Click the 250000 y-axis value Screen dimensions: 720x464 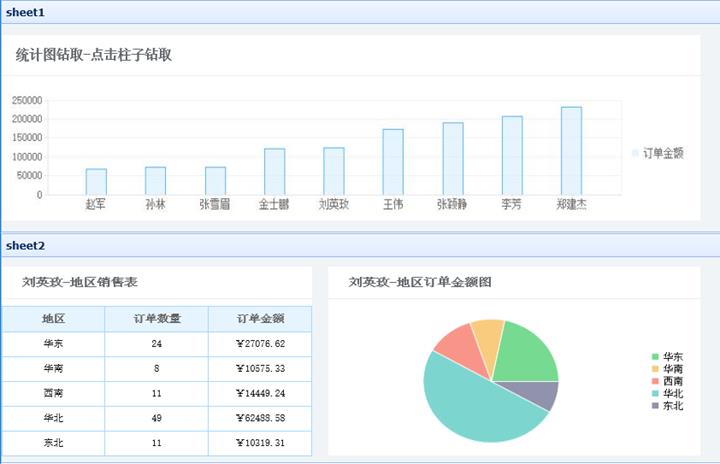[x=27, y=101]
